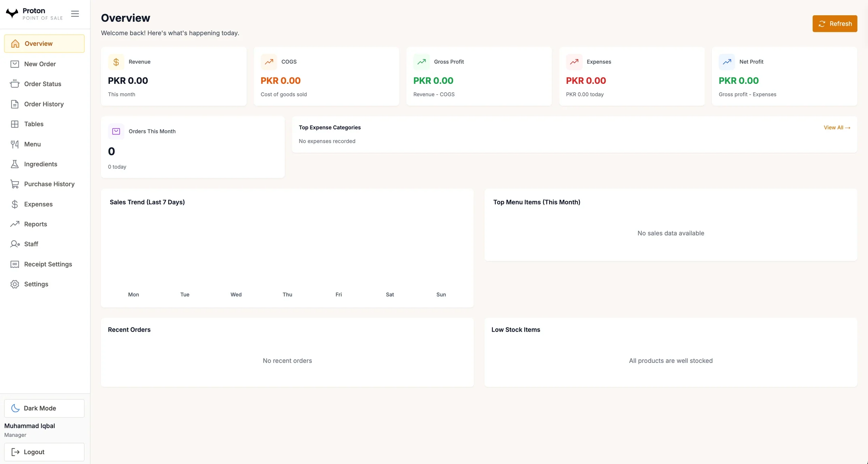Click the Logout button
The width and height of the screenshot is (868, 464).
pyautogui.click(x=44, y=452)
